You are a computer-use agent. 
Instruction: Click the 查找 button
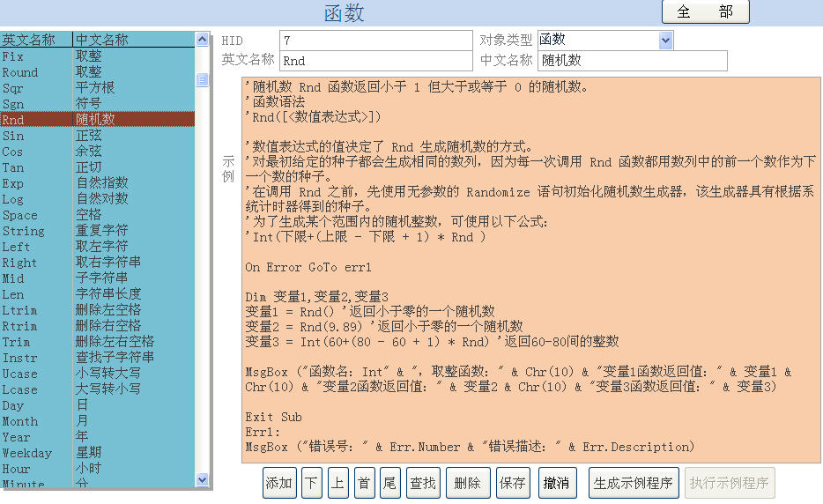[423, 483]
